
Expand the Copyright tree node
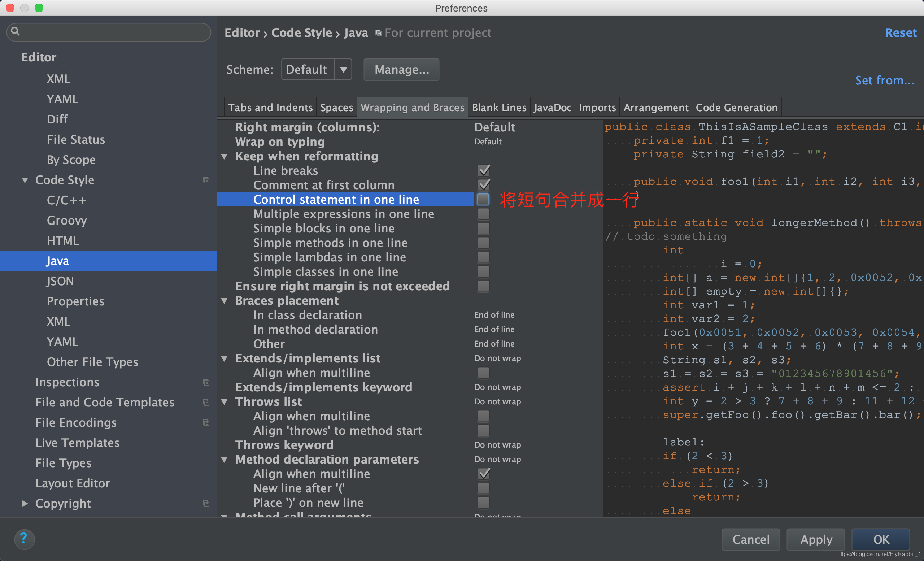(25, 503)
